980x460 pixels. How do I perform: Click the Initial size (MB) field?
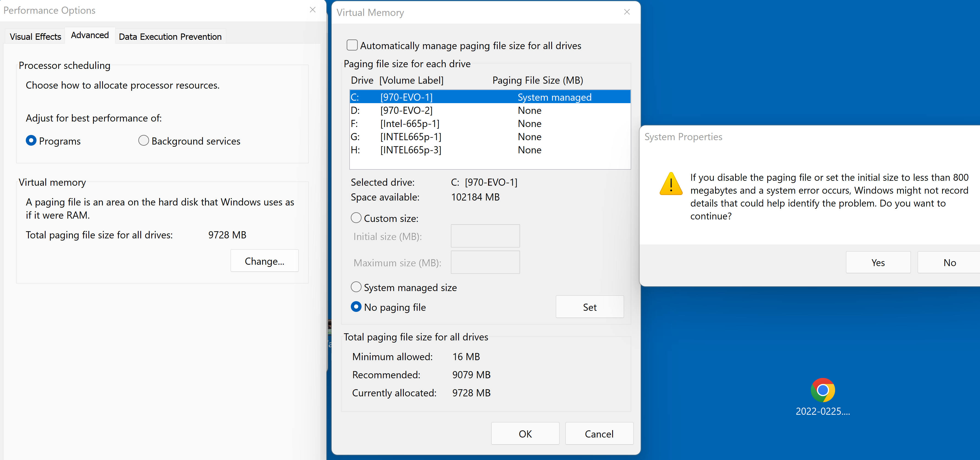(x=485, y=236)
